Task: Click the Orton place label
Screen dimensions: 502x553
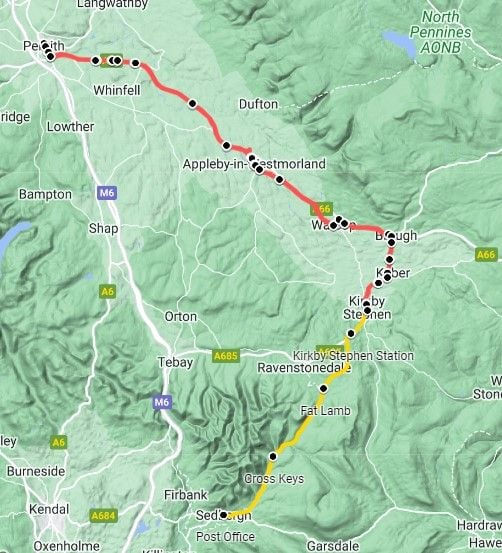Action: tap(181, 317)
